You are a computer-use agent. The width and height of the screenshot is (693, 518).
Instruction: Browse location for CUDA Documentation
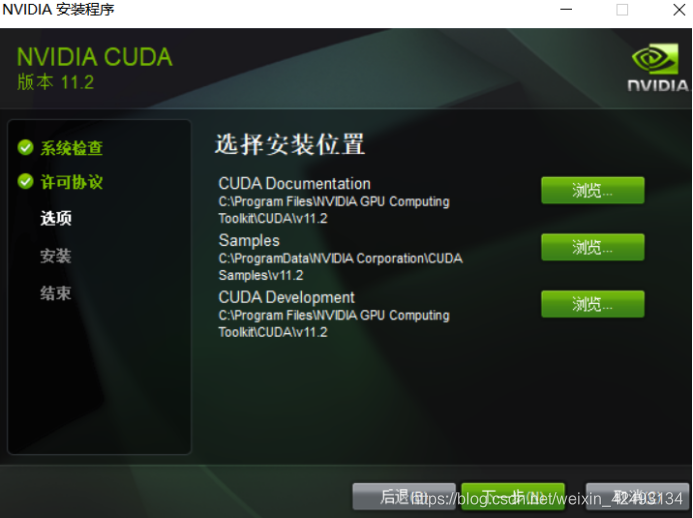(x=593, y=190)
